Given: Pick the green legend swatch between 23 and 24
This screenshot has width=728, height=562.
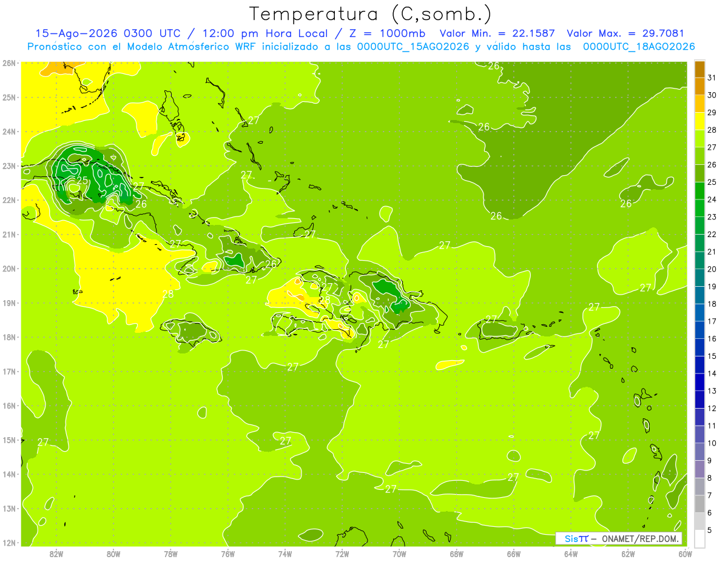Looking at the screenshot, I should [x=699, y=209].
